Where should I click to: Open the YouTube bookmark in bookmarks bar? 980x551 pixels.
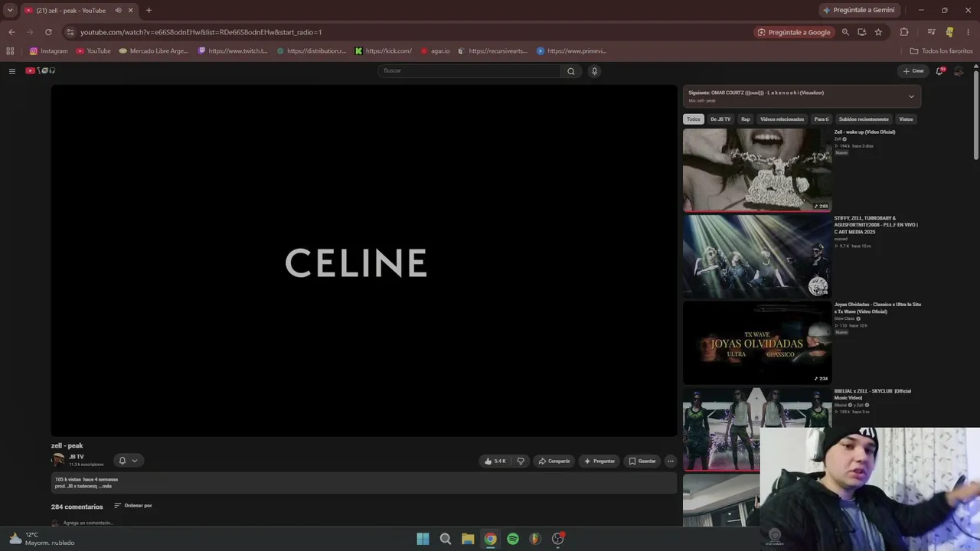(93, 51)
